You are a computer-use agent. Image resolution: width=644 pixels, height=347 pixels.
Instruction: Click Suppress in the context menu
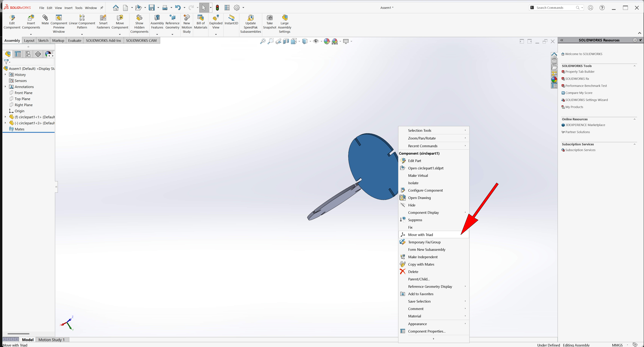pyautogui.click(x=415, y=220)
